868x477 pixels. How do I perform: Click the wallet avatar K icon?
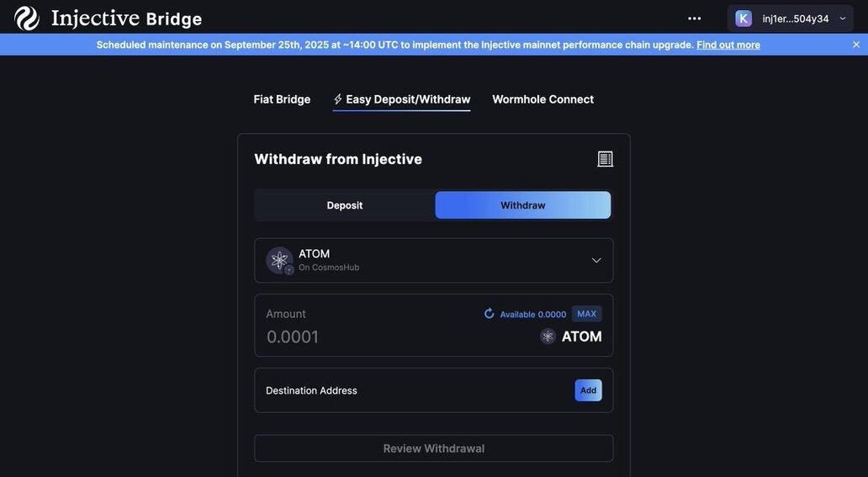click(743, 19)
